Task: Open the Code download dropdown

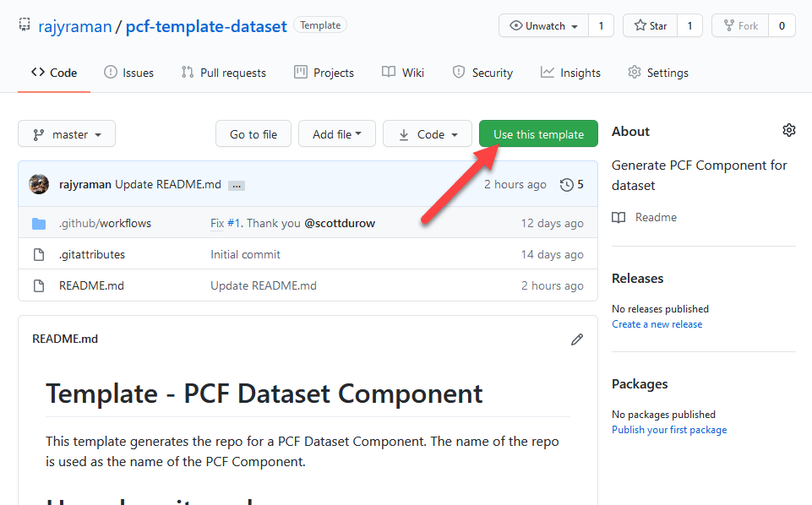Action: click(428, 134)
